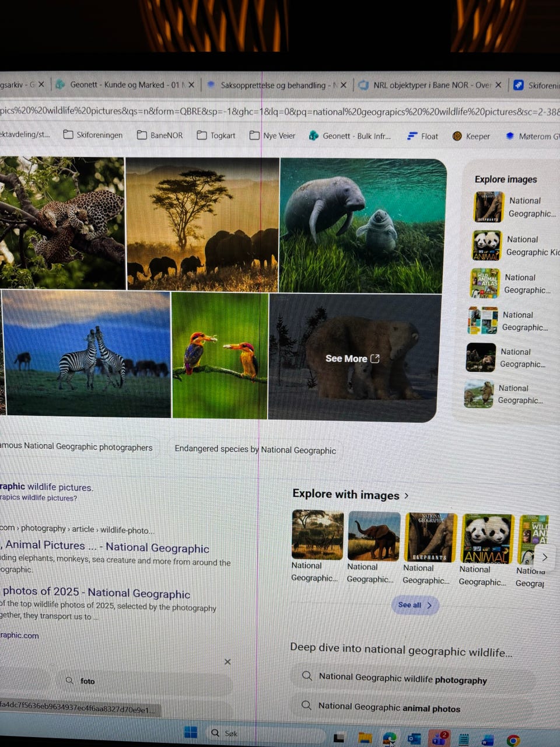Close the NRL objektyper tab
Viewport: 560px width, 747px height.
[498, 85]
